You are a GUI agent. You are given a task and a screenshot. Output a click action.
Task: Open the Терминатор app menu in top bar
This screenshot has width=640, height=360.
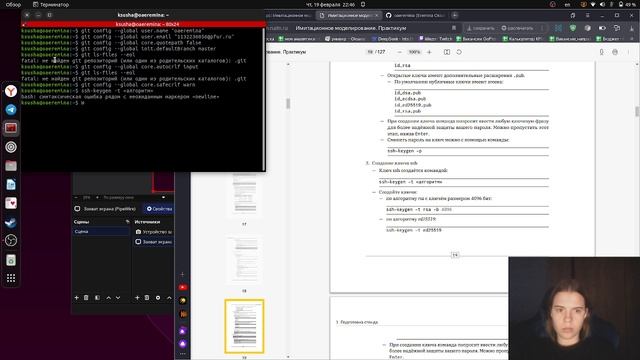(51, 4)
